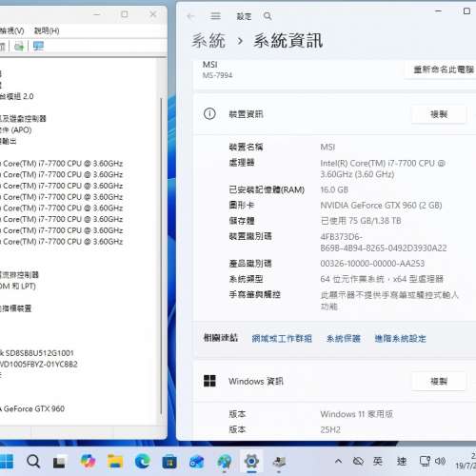The width and height of the screenshot is (476, 476).
Task: Open Microsoft Store from the taskbar
Action: (x=169, y=462)
